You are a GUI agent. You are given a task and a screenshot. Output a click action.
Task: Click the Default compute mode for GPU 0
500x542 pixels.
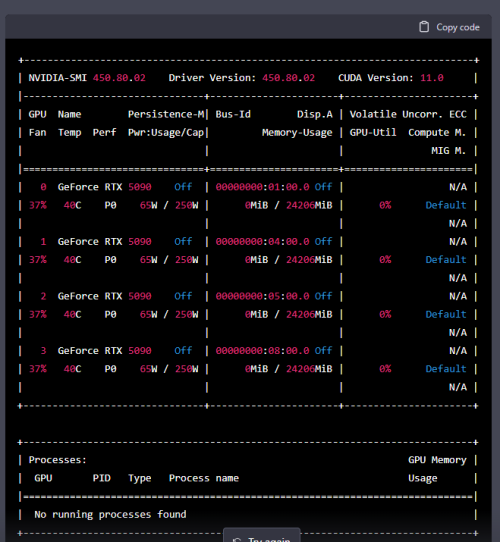pos(446,205)
